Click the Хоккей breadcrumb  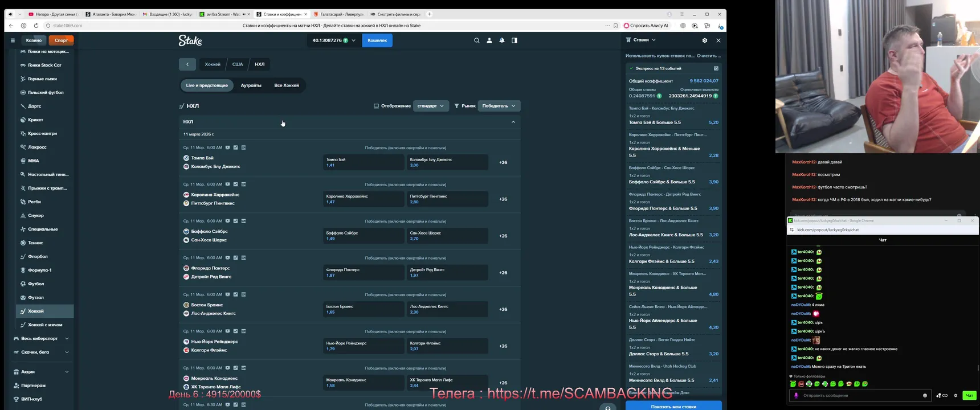pos(213,64)
